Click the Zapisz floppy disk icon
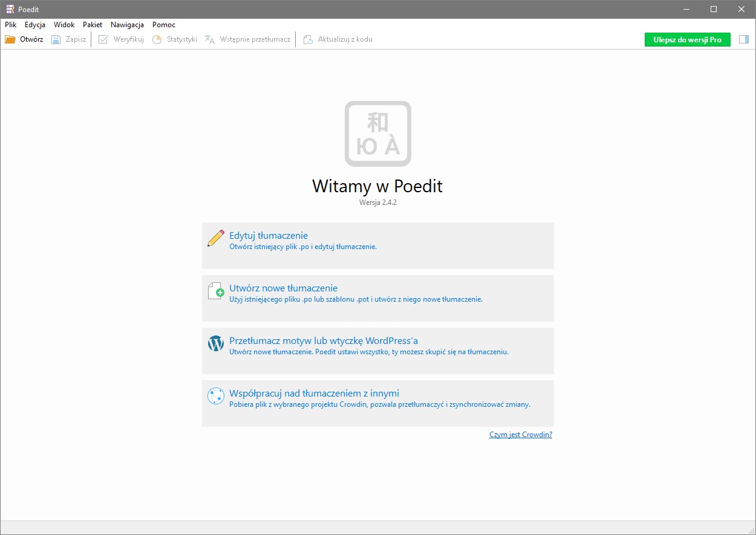Viewport: 756px width, 535px height. pyautogui.click(x=56, y=39)
